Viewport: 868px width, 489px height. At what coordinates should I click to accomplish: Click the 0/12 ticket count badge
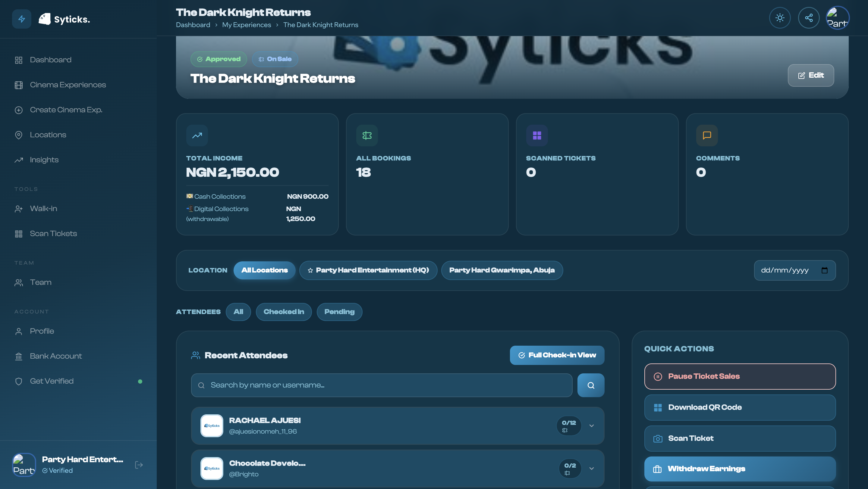click(569, 426)
